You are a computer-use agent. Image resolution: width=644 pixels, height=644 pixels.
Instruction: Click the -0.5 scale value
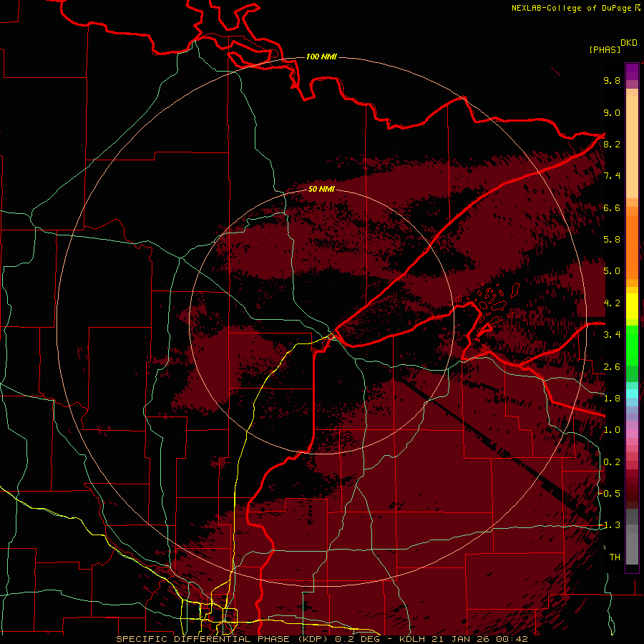tap(610, 494)
